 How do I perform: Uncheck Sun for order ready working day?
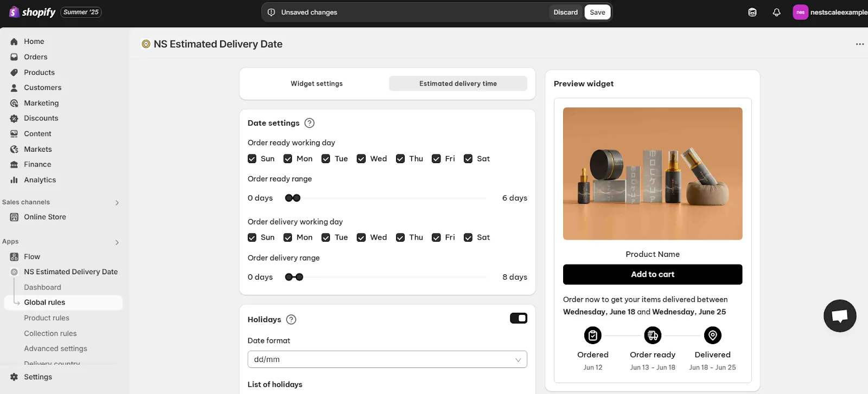coord(252,159)
